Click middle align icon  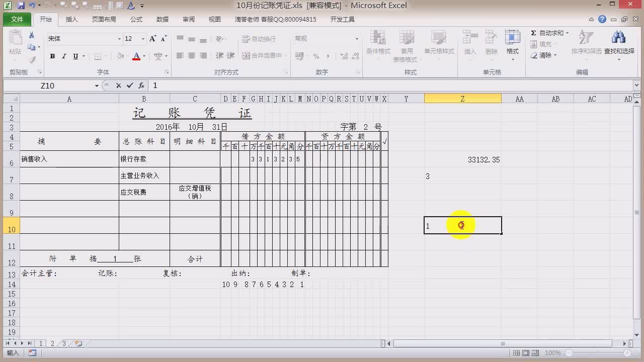click(x=192, y=39)
